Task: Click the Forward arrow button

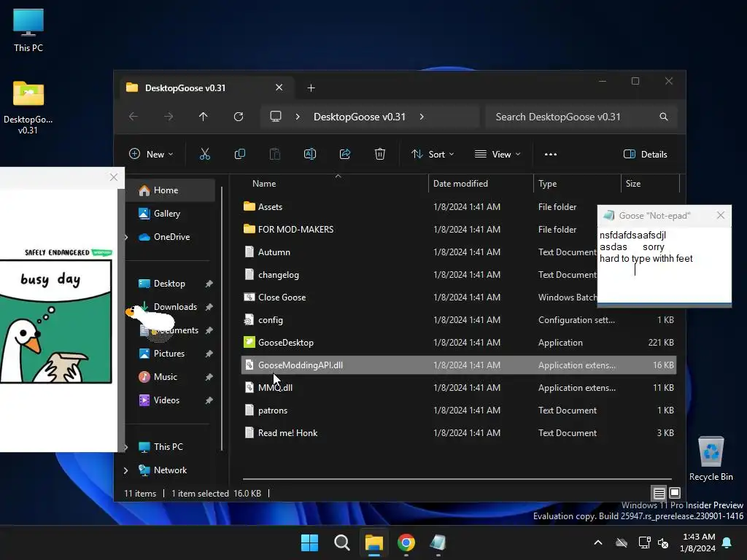Action: pos(169,117)
